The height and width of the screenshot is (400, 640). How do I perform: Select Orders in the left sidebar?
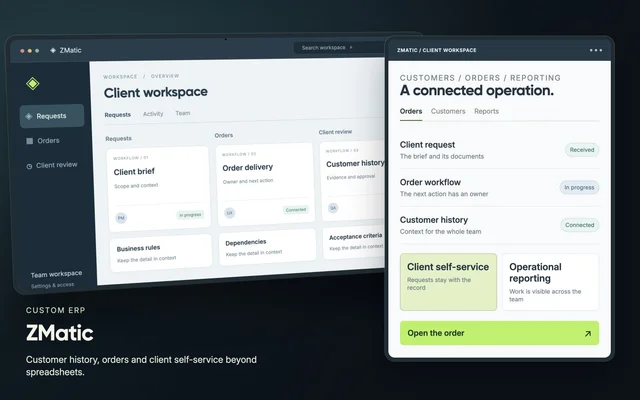(43, 141)
